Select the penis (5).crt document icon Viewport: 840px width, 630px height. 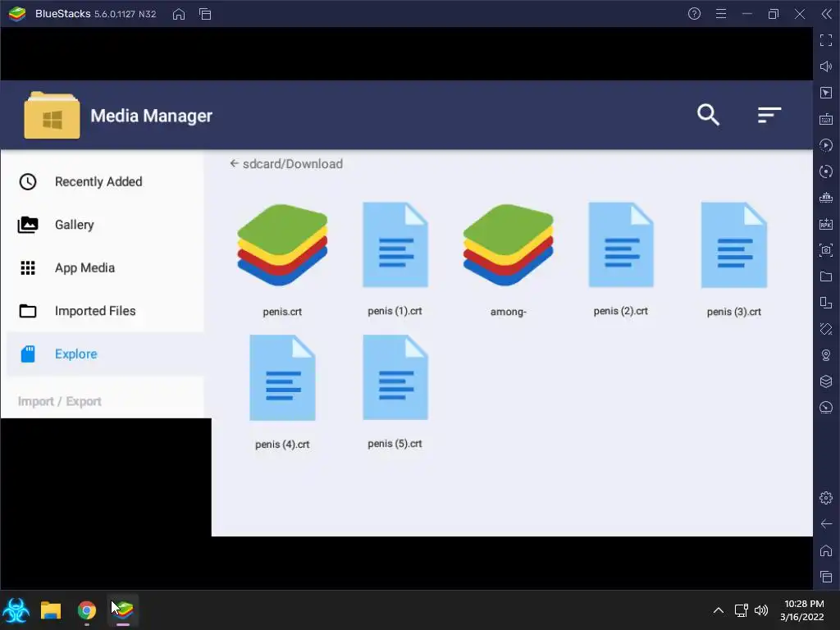[x=395, y=377]
